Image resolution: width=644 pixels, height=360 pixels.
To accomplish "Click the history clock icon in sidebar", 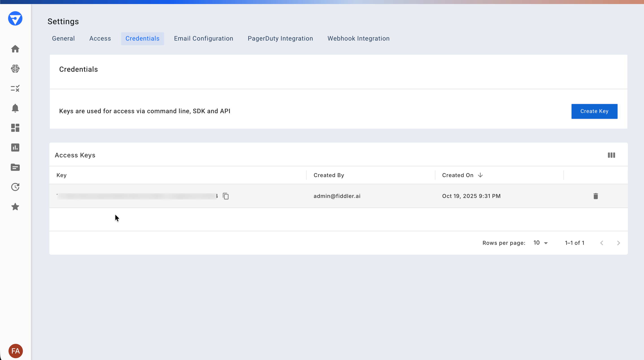I will (x=15, y=187).
